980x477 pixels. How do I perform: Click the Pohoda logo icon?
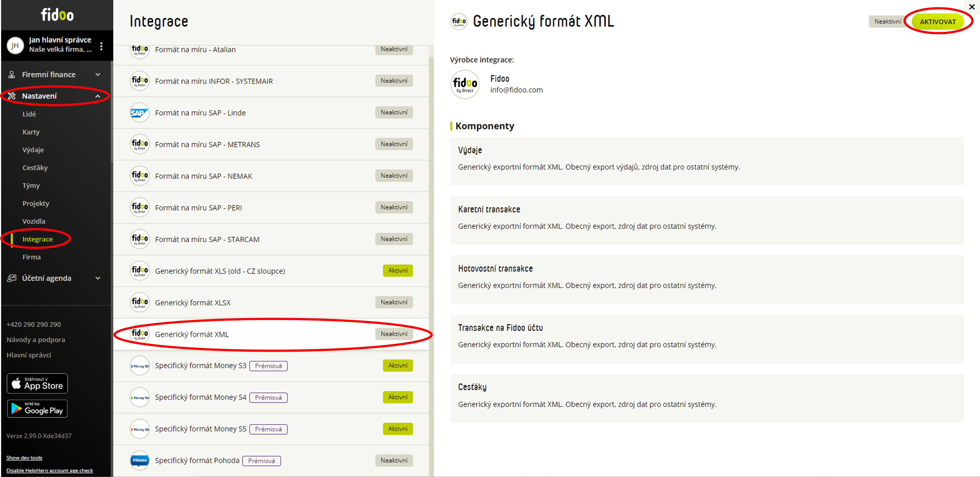coord(140,461)
